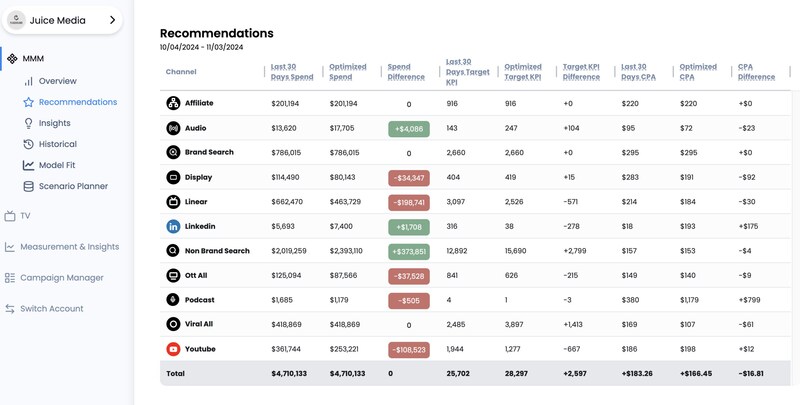Click the Brand Search channel icon
Screen dimensions: 800x405
[173, 153]
